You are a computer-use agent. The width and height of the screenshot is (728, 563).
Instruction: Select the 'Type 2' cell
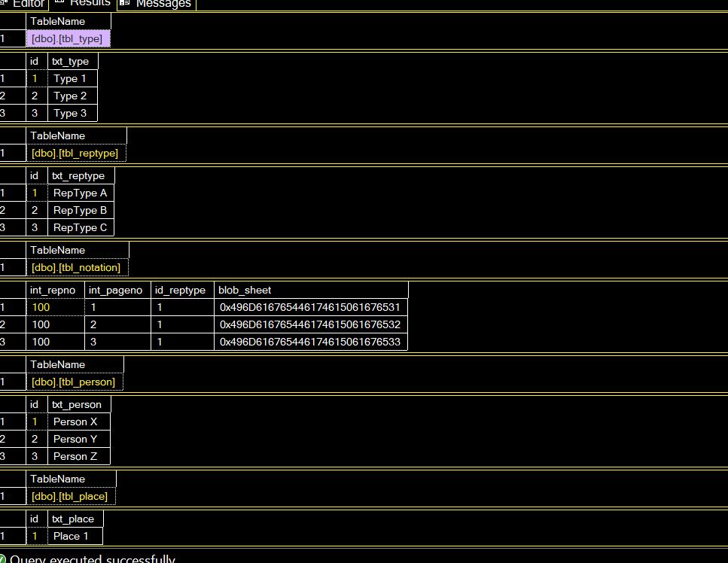coord(71,96)
